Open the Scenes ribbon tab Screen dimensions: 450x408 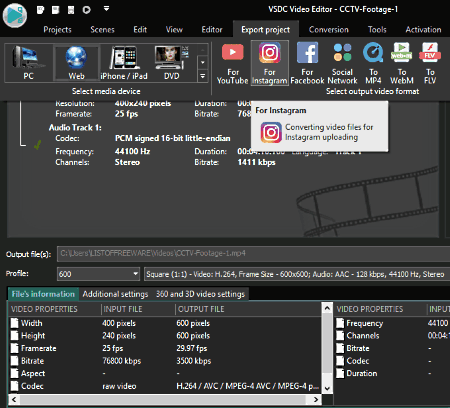pyautogui.click(x=102, y=30)
